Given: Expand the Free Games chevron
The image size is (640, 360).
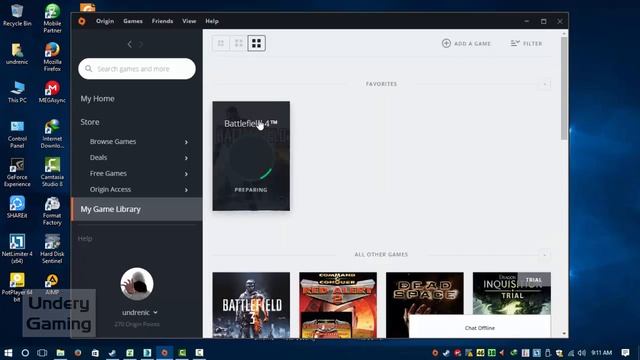Looking at the screenshot, I should [186, 174].
